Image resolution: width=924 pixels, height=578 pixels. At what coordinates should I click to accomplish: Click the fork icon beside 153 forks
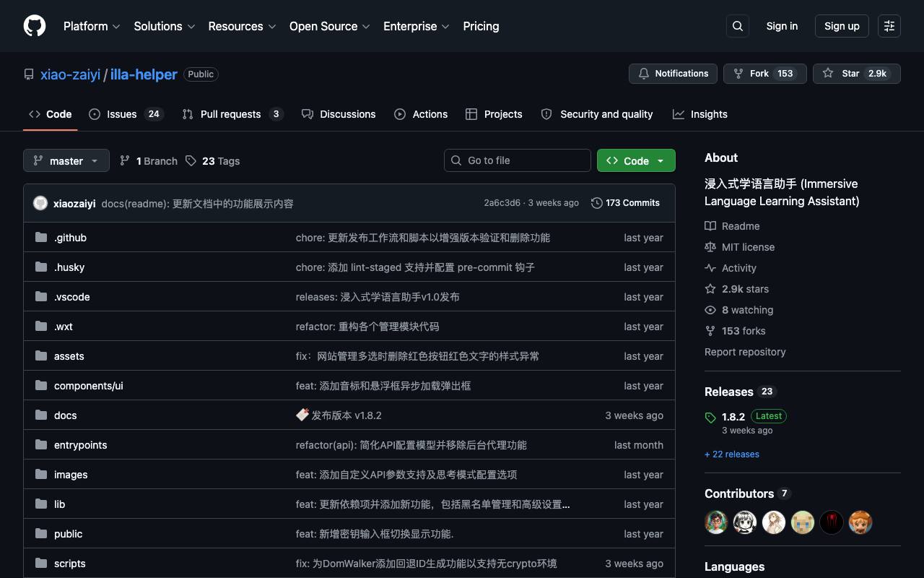coord(710,331)
